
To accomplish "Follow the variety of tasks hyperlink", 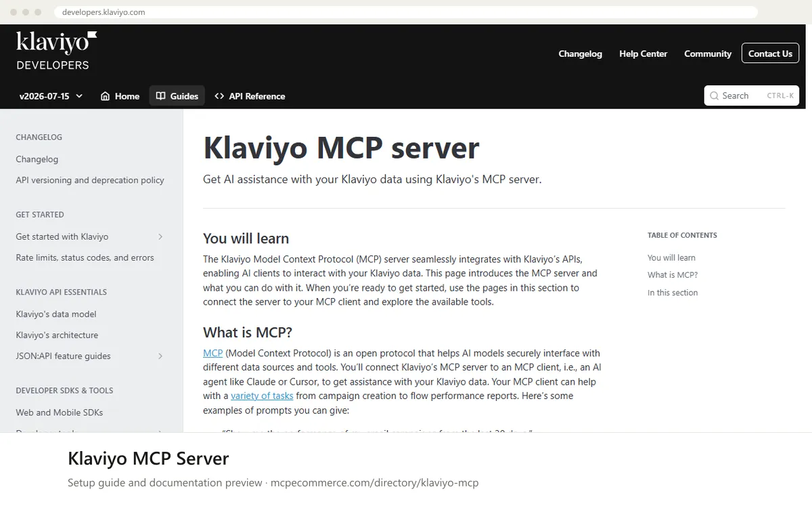I will pos(262,396).
